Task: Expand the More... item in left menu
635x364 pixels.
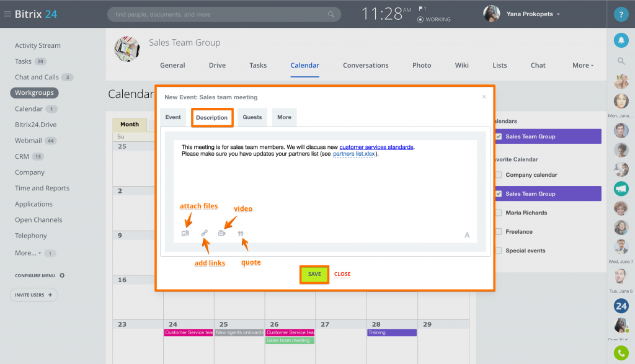Action: coord(28,252)
